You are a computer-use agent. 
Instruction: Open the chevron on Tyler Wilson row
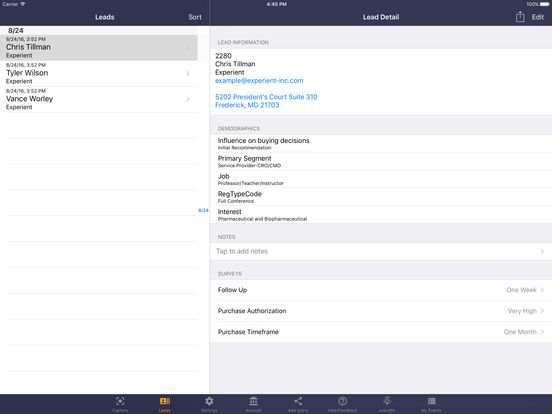tap(188, 73)
